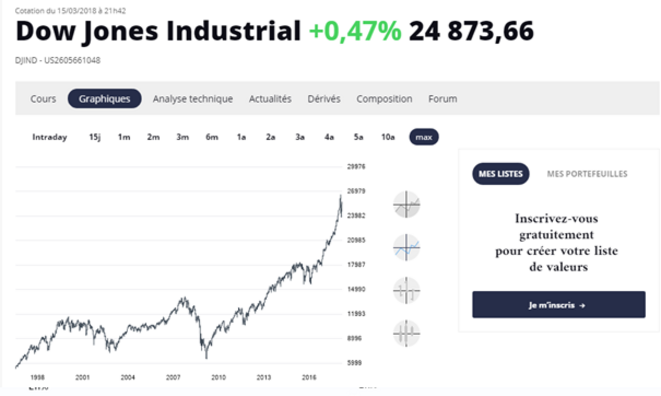661x396 pixels.
Task: Select the blue line chart style icon
Action: pos(406,248)
